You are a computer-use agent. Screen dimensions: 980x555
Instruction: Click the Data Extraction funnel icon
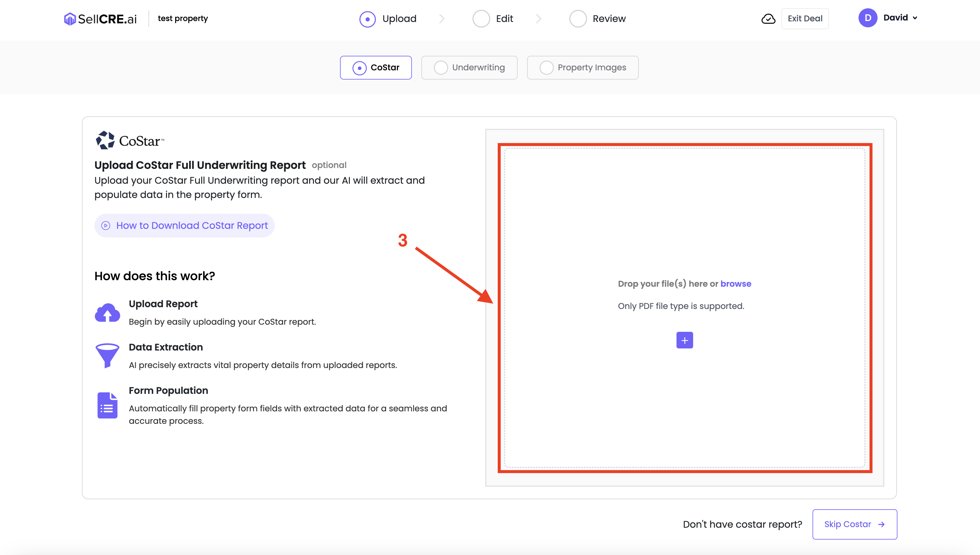[107, 355]
